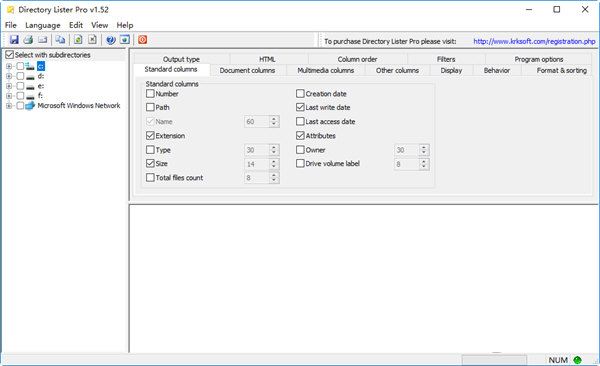This screenshot has height=366, width=600.
Task: Expand the d: drive tree node
Action: coord(9,76)
